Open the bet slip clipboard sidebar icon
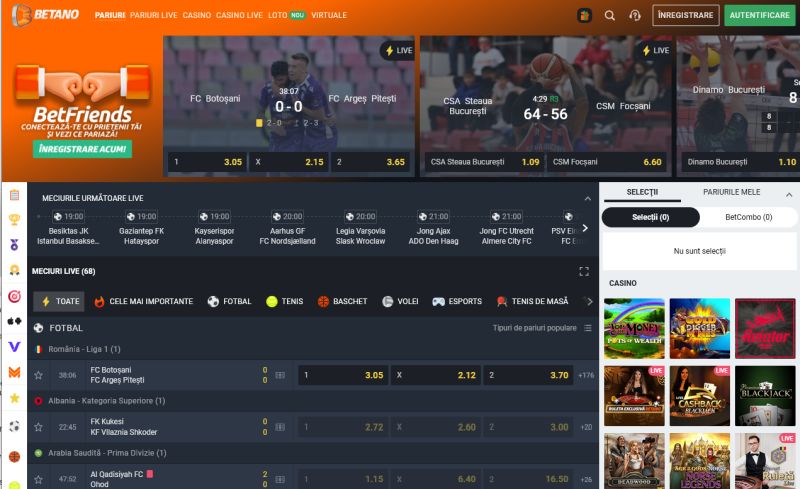The height and width of the screenshot is (489, 800). click(14, 194)
